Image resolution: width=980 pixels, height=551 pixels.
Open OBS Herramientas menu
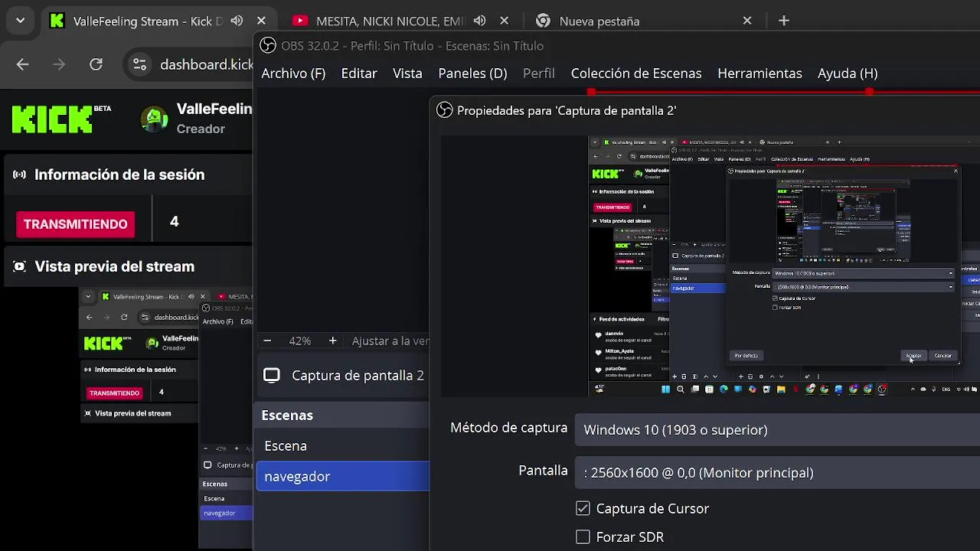pyautogui.click(x=759, y=73)
